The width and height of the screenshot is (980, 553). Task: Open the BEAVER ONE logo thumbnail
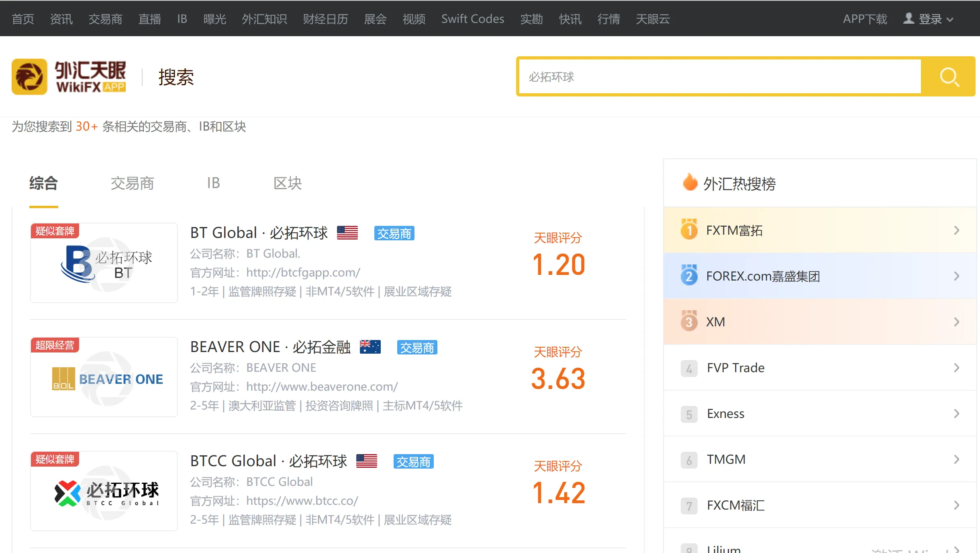(104, 377)
